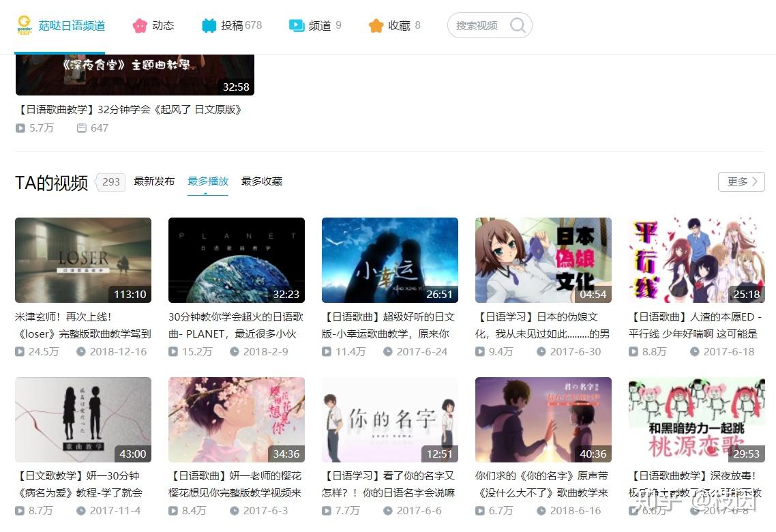
Task: Open the LOSER video thumbnail
Action: tap(83, 260)
